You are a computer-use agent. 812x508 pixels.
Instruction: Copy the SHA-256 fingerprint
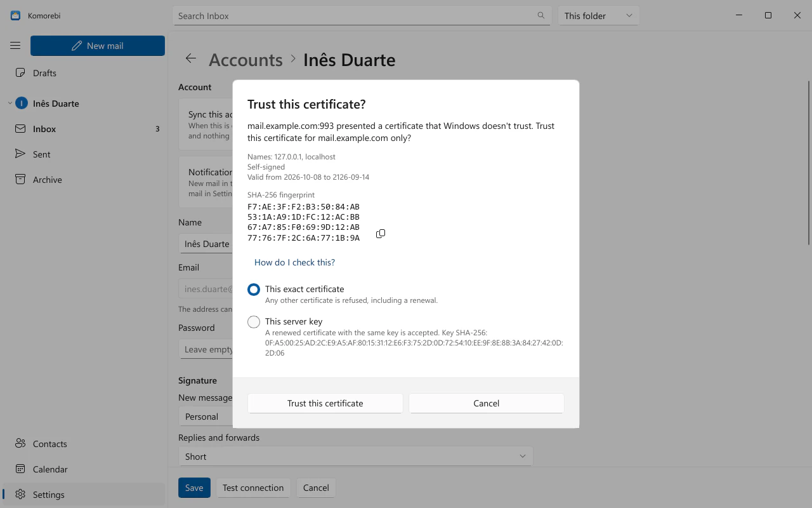[381, 234]
